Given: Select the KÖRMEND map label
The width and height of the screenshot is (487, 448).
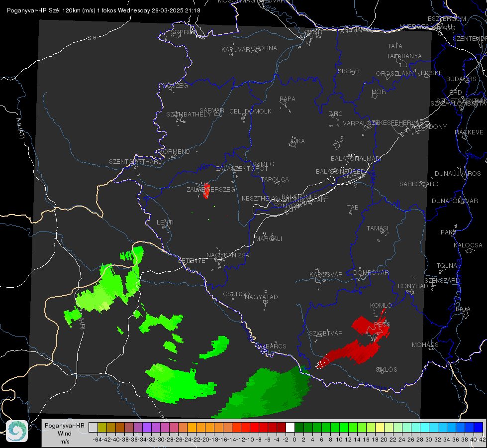Looking at the screenshot, I should click(175, 152).
